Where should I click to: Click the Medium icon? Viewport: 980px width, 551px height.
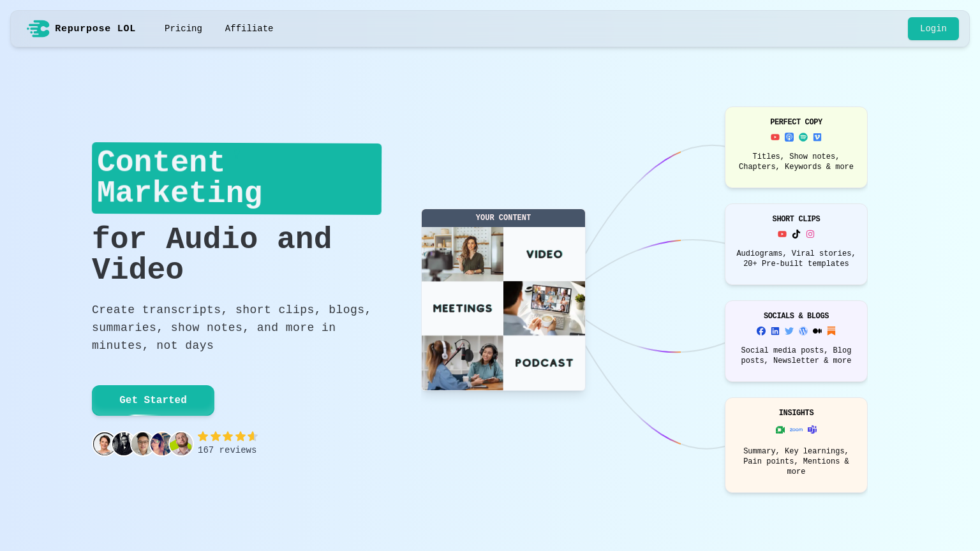tap(817, 331)
